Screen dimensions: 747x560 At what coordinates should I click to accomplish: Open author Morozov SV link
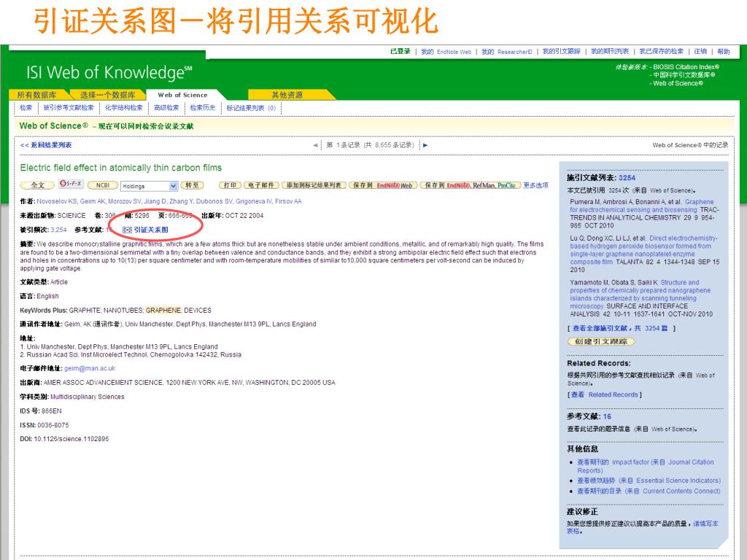coord(124,201)
